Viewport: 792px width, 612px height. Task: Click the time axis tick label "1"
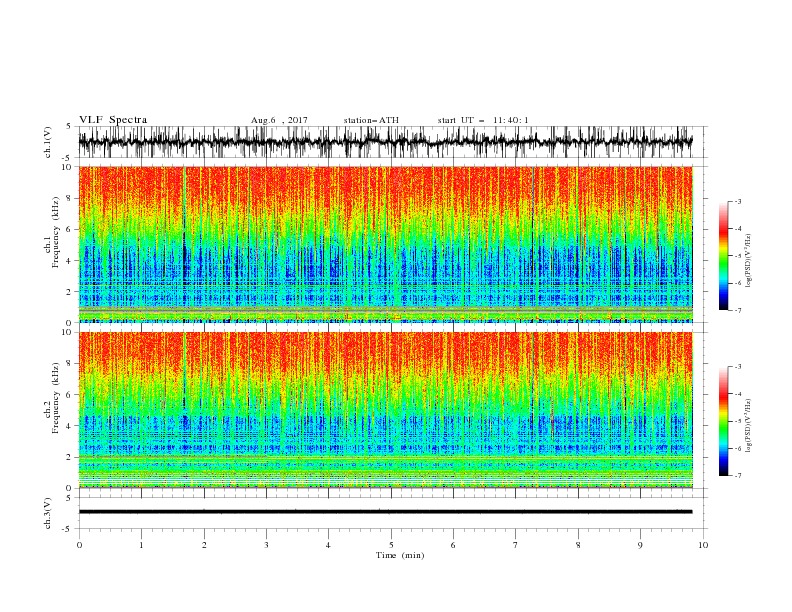(141, 545)
